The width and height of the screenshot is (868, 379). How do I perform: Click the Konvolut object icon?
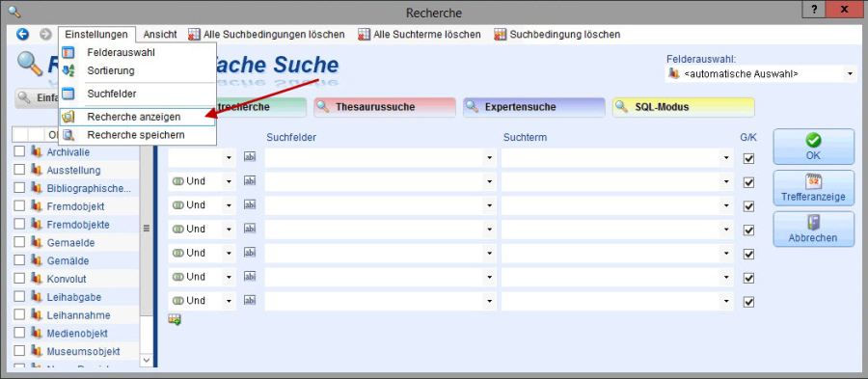tap(37, 279)
